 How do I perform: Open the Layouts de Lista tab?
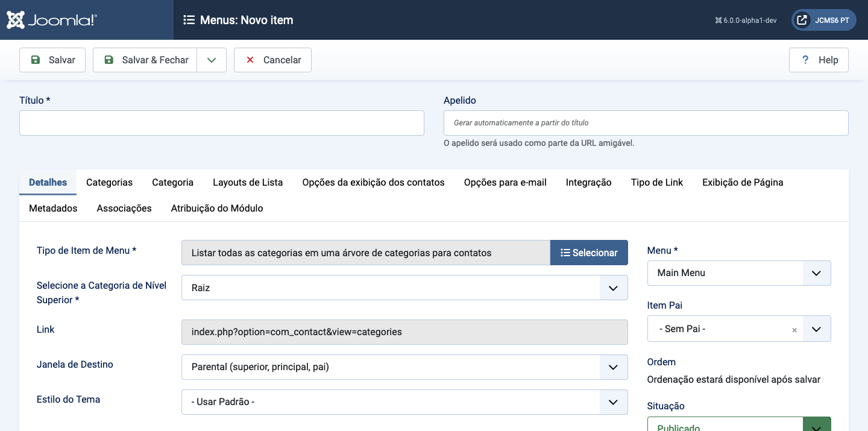[248, 182]
